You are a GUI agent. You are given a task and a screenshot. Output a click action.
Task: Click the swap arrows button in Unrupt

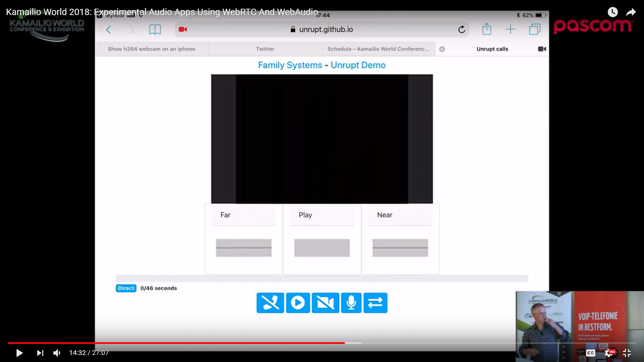pos(375,303)
